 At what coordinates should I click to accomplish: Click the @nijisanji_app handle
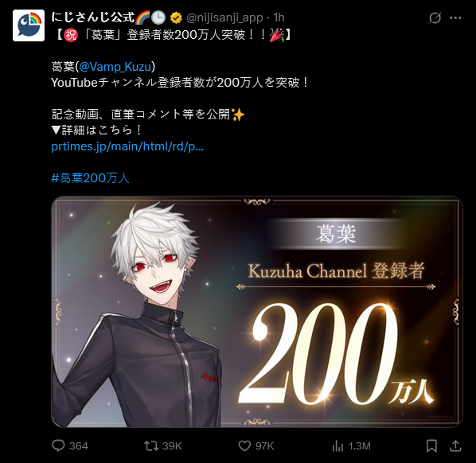coord(224,18)
